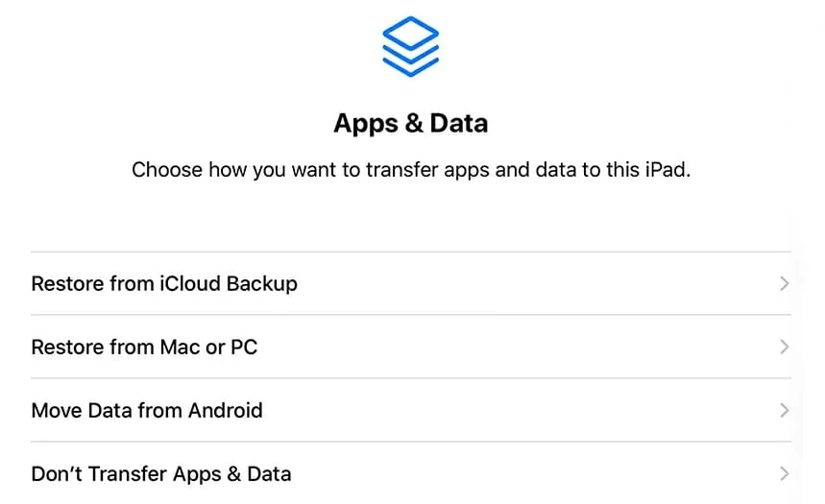The width and height of the screenshot is (825, 504).
Task: Tap the "Move Data from Android" label text
Action: pyautogui.click(x=147, y=411)
